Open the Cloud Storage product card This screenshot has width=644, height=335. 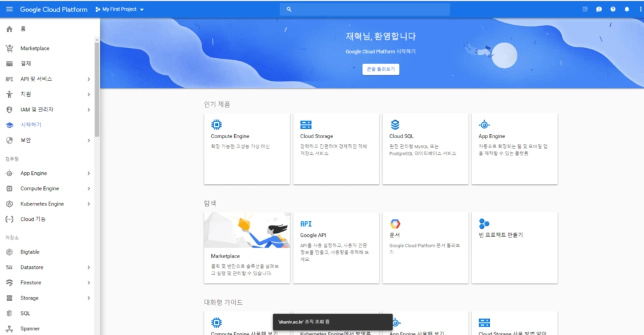pos(336,149)
